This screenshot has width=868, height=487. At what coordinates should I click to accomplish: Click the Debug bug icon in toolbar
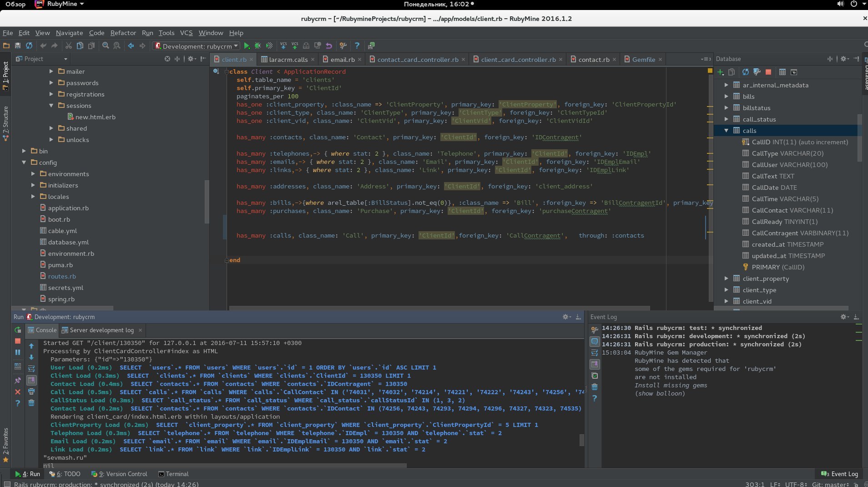point(258,46)
